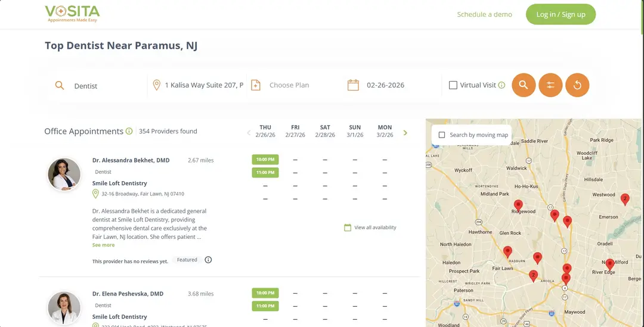This screenshot has width=644, height=327.
Task: Open the Choose Plan dropdown
Action: (289, 85)
